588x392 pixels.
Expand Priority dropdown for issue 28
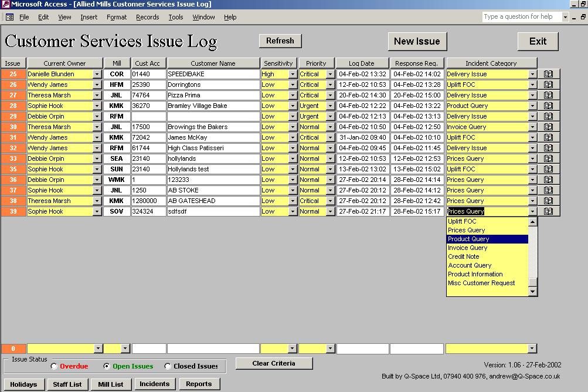tap(330, 106)
